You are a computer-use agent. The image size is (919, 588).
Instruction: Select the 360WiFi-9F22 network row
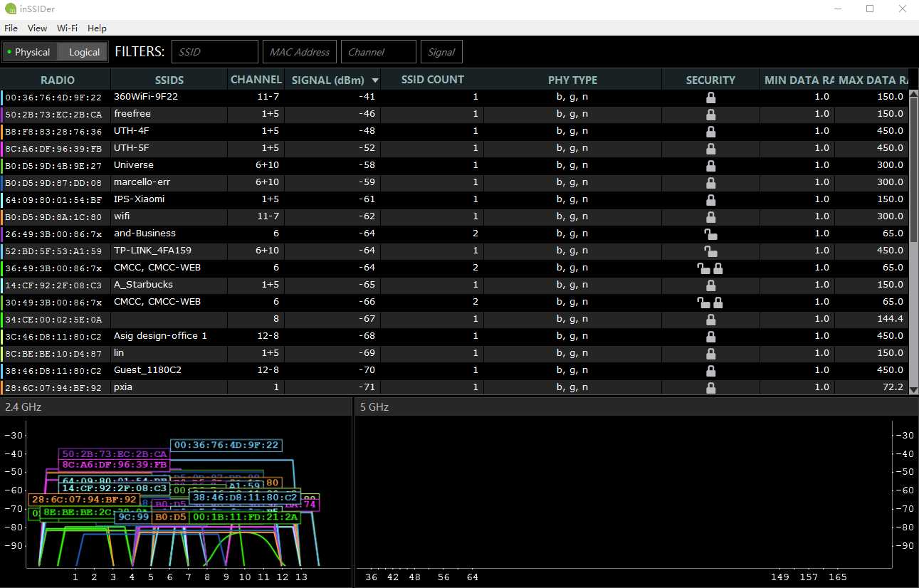(455, 97)
